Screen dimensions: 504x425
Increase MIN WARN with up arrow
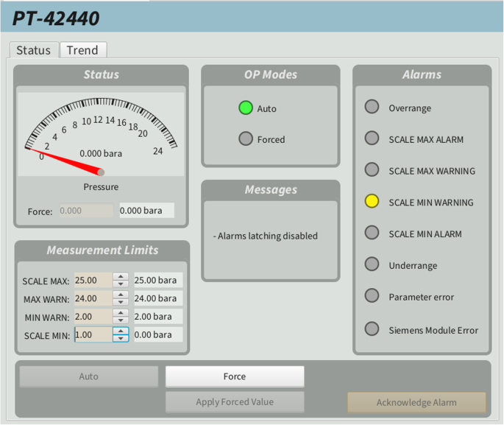pyautogui.click(x=121, y=313)
